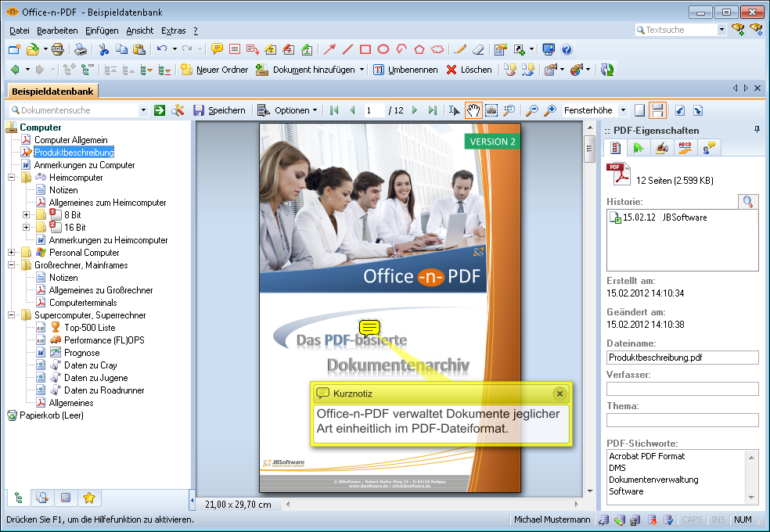Click the Verfasser input field
Image resolution: width=770 pixels, height=532 pixels.
(682, 389)
